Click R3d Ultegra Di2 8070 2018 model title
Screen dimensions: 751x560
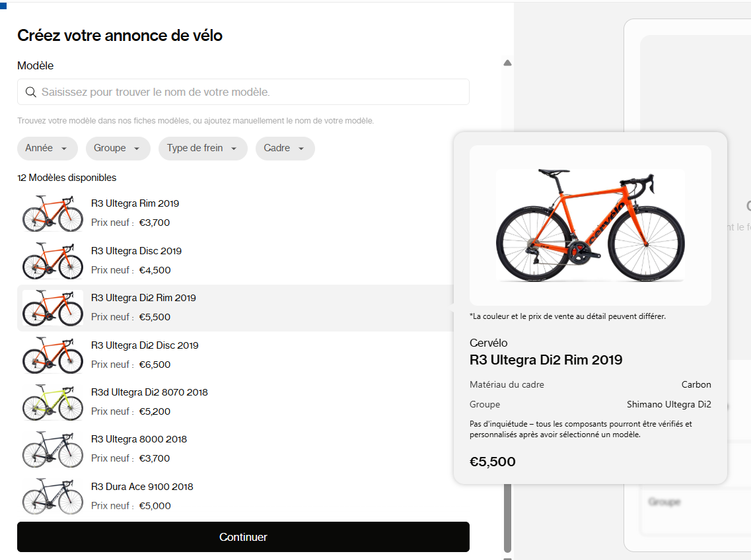tap(149, 392)
